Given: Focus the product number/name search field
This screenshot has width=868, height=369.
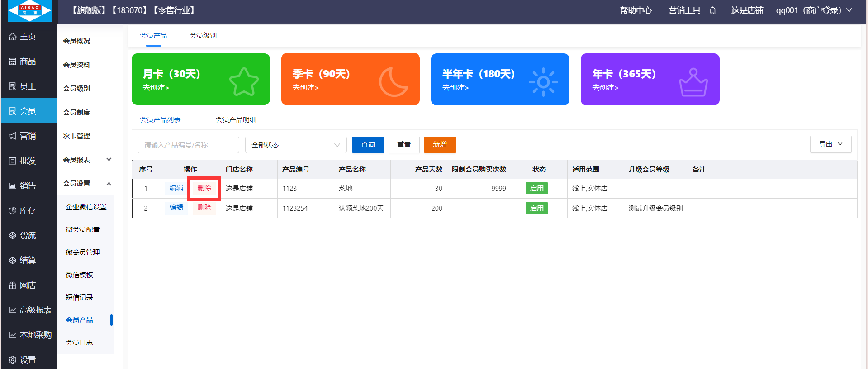Looking at the screenshot, I should (x=188, y=145).
